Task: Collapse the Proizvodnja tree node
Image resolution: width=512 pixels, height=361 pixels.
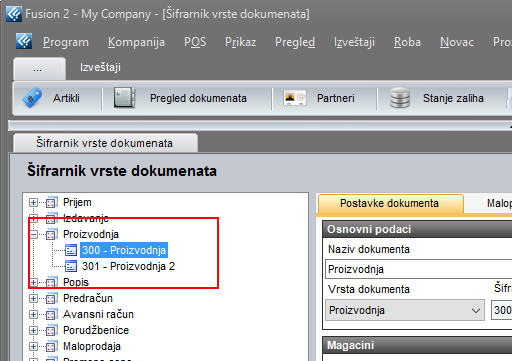Action: (x=33, y=235)
